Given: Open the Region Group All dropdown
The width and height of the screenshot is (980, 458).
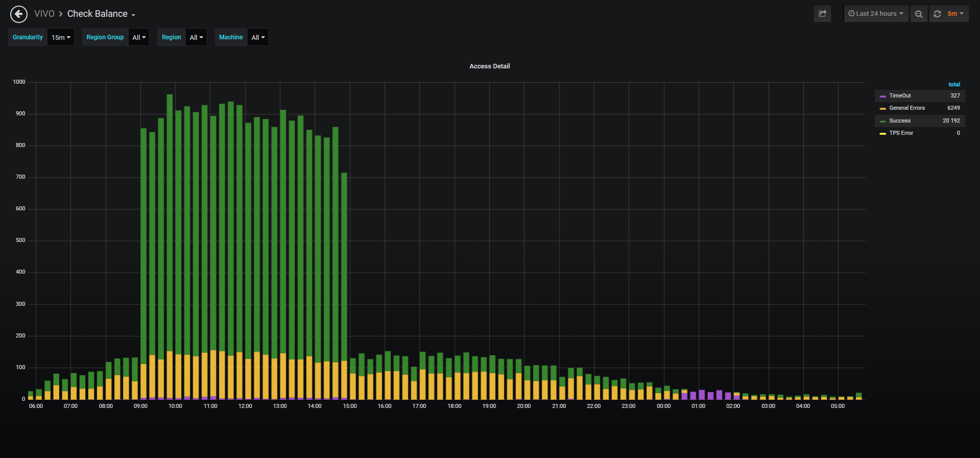Looking at the screenshot, I should click(139, 37).
